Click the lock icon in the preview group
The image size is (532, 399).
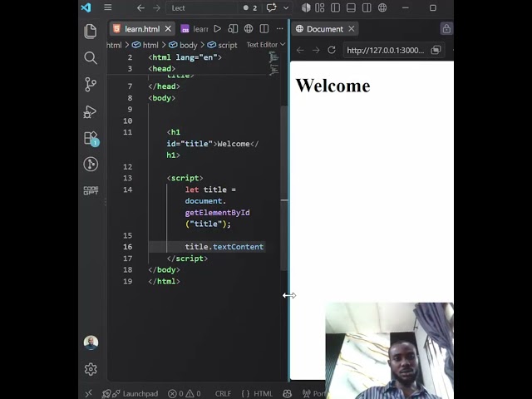coord(446,29)
